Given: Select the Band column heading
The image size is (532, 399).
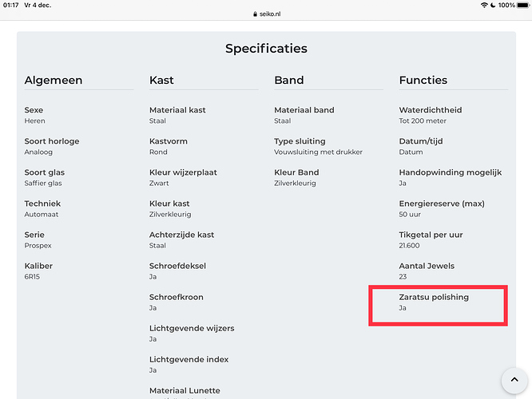Looking at the screenshot, I should (x=288, y=80).
